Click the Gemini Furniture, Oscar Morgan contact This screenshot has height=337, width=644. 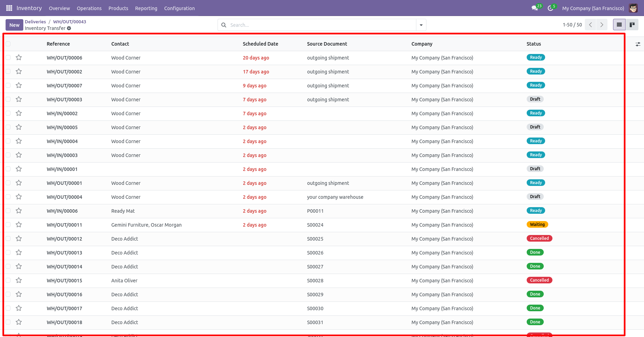(147, 225)
